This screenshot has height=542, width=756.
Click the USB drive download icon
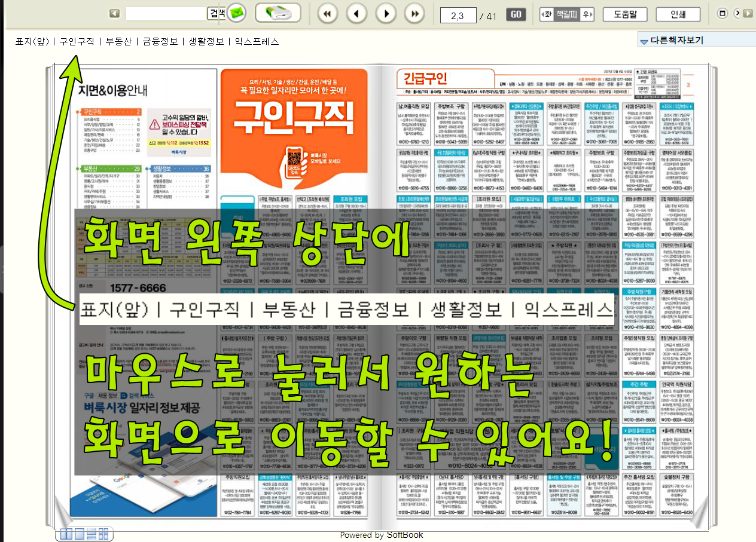pyautogui.click(x=278, y=13)
